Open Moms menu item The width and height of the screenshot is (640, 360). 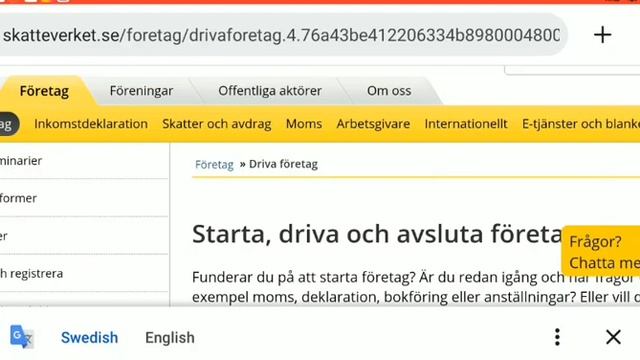(x=304, y=124)
